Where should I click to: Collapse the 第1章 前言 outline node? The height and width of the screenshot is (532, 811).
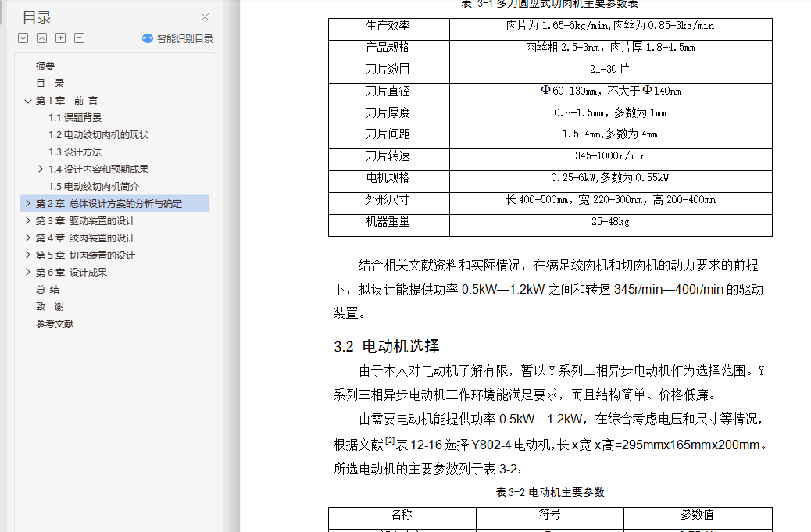[28, 101]
